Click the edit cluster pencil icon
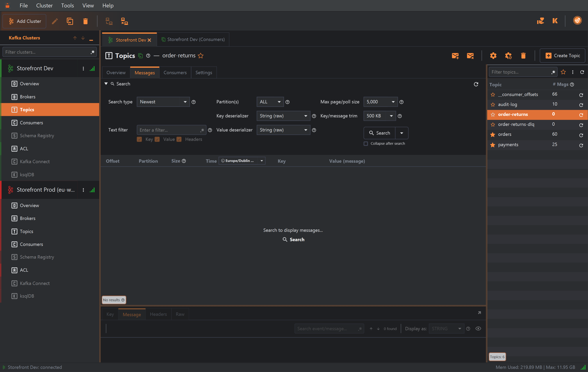Screen dimensions: 588x372 [x=55, y=21]
